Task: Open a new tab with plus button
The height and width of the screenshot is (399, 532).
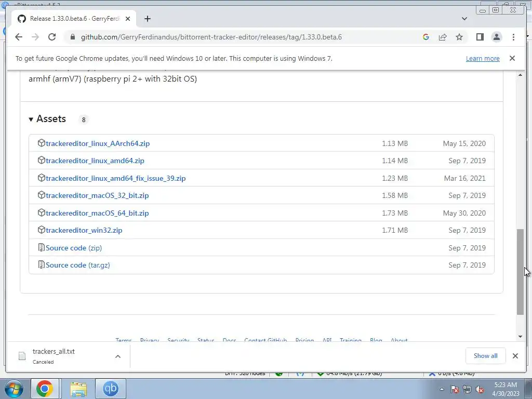Action: coord(147,19)
